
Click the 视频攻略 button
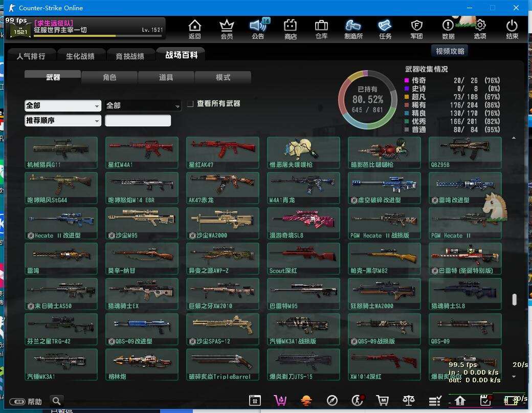tap(450, 51)
